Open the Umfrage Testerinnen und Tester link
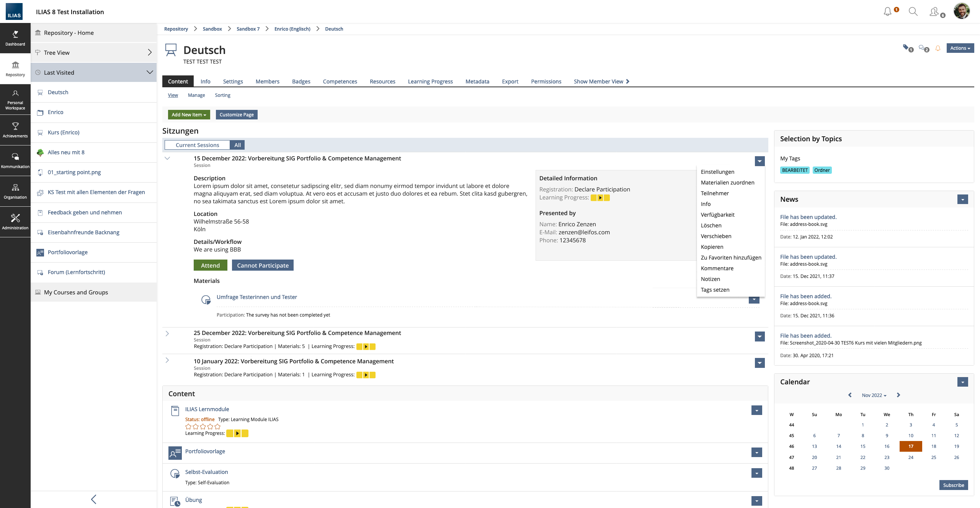The height and width of the screenshot is (508, 980). pyautogui.click(x=256, y=297)
